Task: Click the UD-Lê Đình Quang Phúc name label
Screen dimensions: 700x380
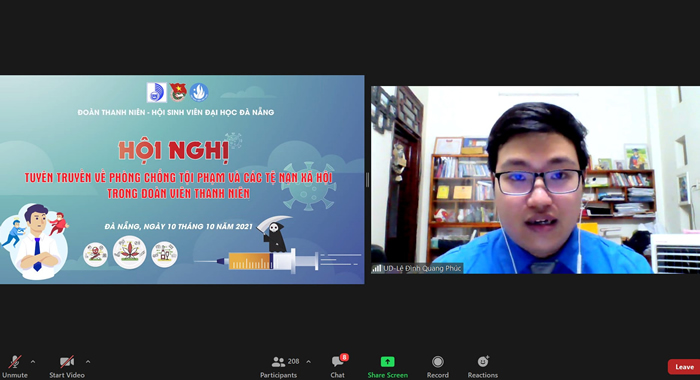Action: pos(422,268)
